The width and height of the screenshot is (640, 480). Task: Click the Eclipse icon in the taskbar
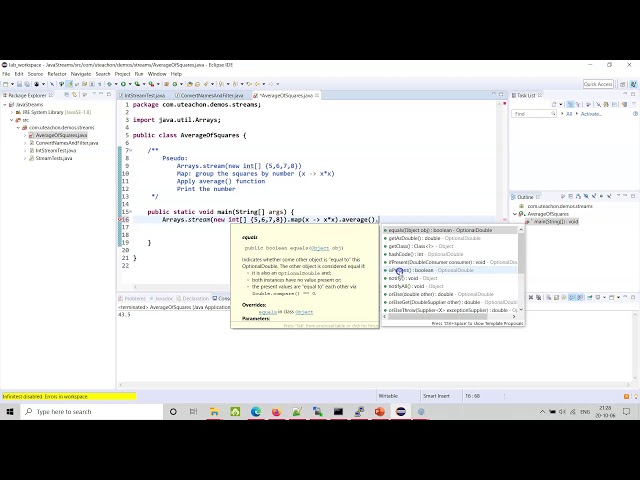[401, 411]
